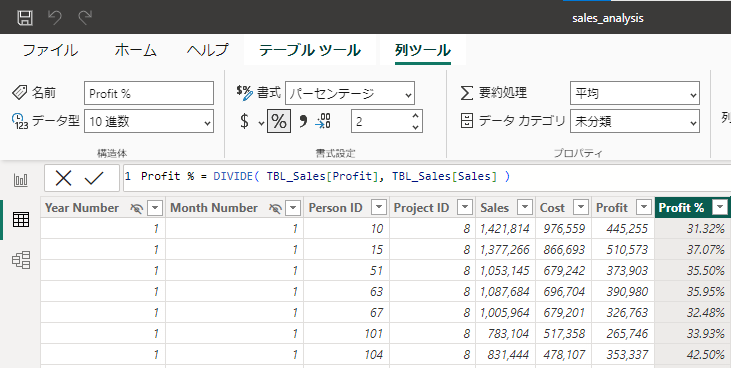The height and width of the screenshot is (368, 731).
Task: Click the currency $ format icon
Action: (244, 121)
